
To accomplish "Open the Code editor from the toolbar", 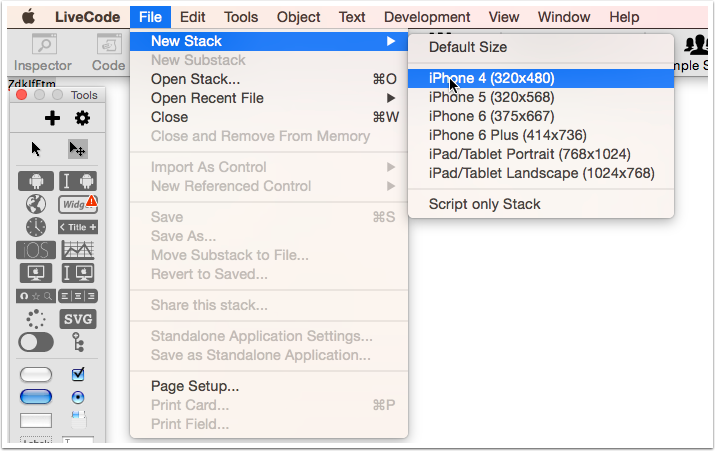I will (109, 52).
